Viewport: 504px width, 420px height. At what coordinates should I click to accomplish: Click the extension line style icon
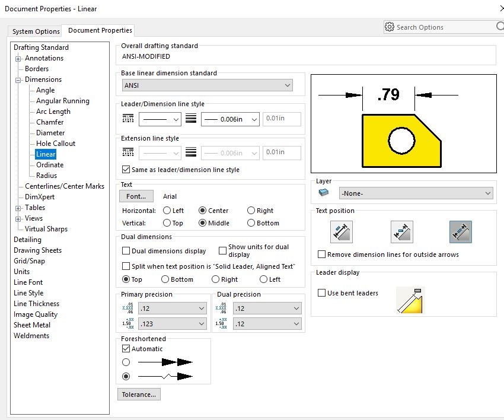pos(128,152)
